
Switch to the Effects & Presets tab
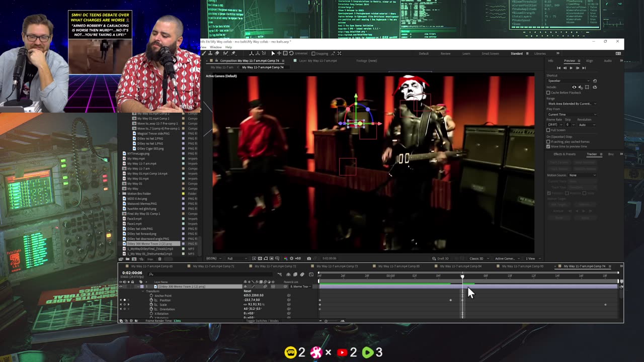point(565,154)
